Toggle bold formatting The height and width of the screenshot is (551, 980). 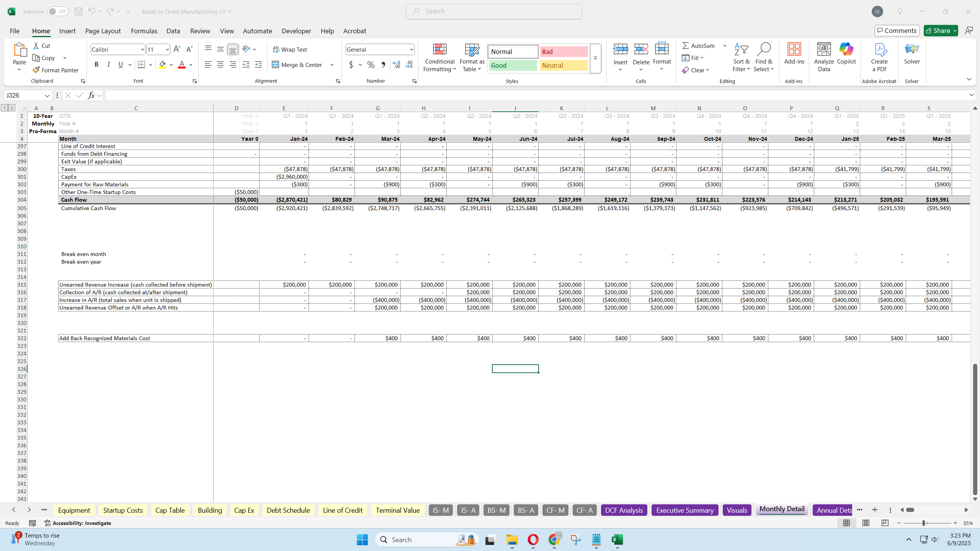click(x=96, y=64)
